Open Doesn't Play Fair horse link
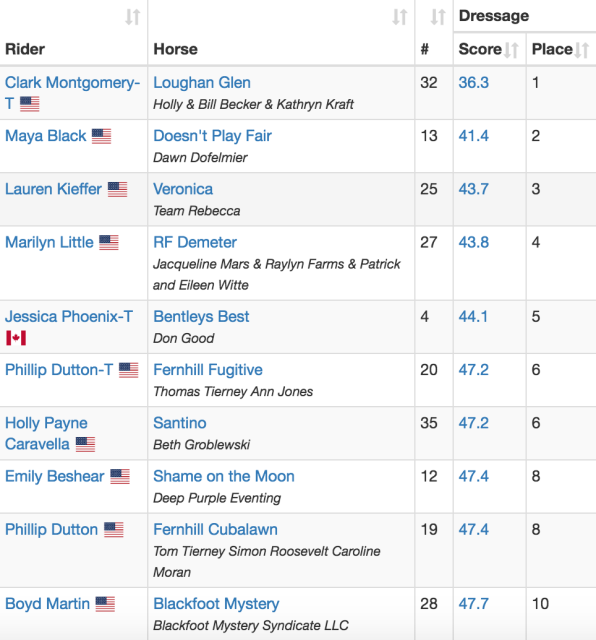Image resolution: width=596 pixels, height=640 pixels. pos(212,136)
